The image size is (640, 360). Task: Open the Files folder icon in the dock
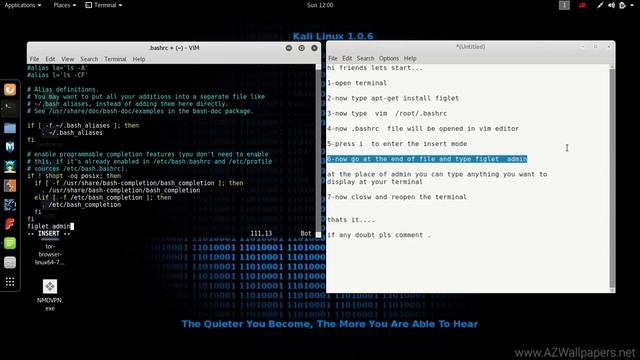click(10, 128)
